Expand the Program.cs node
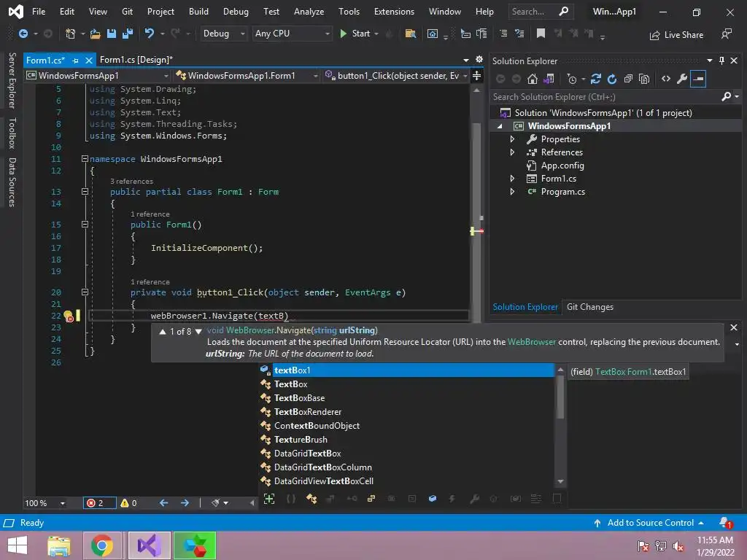The width and height of the screenshot is (747, 560). click(x=512, y=192)
